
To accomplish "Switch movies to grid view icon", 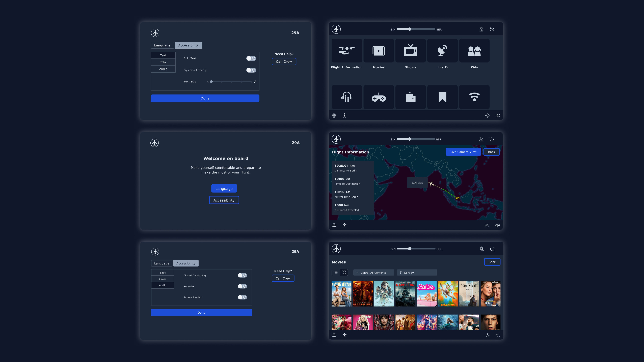I will tap(344, 273).
